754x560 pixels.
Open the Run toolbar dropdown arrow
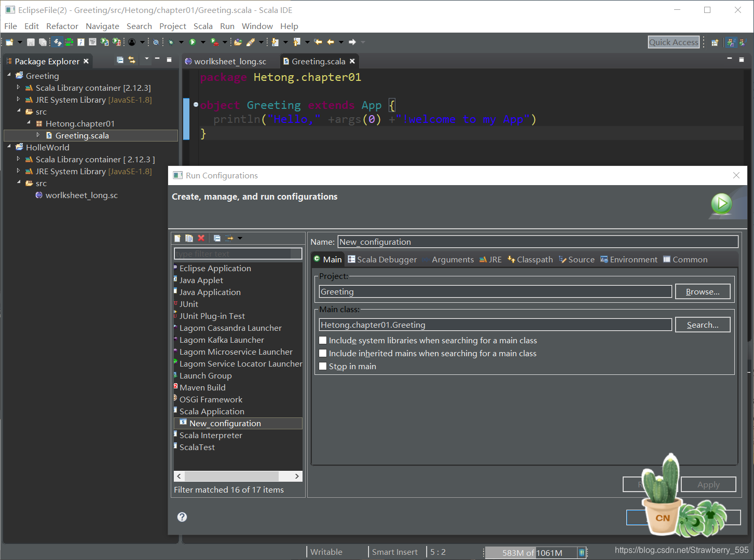[x=203, y=42]
